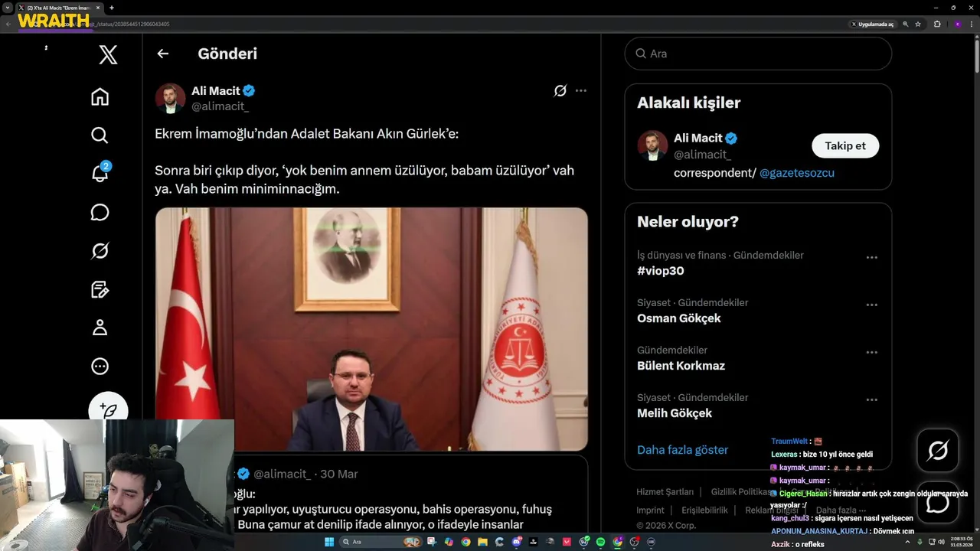Click the @alimacit_ handle on the post
The width and height of the screenshot is (980, 551).
[220, 106]
